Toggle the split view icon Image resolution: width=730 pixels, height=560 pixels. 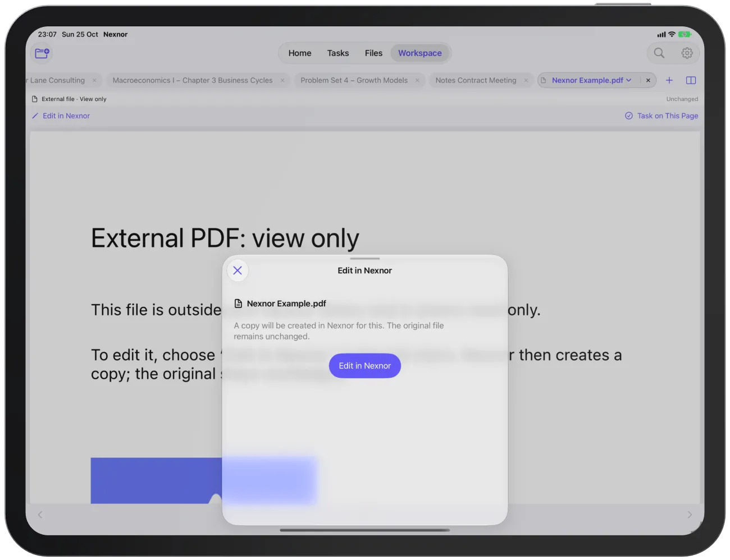coord(691,80)
